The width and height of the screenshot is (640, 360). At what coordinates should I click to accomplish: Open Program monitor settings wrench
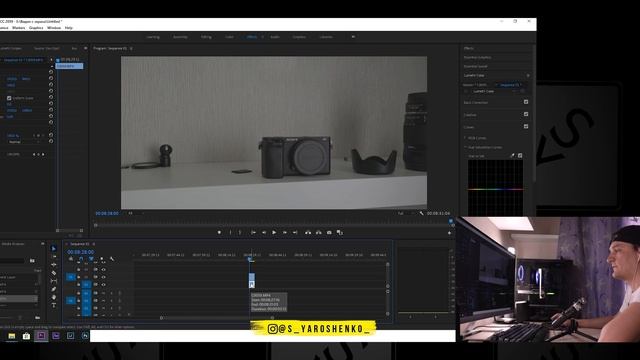[x=421, y=213]
